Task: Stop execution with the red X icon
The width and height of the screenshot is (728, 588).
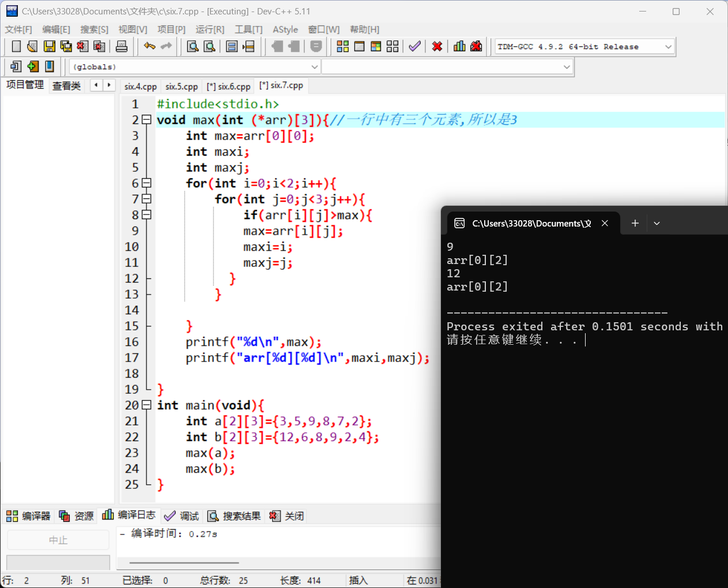Action: (437, 47)
